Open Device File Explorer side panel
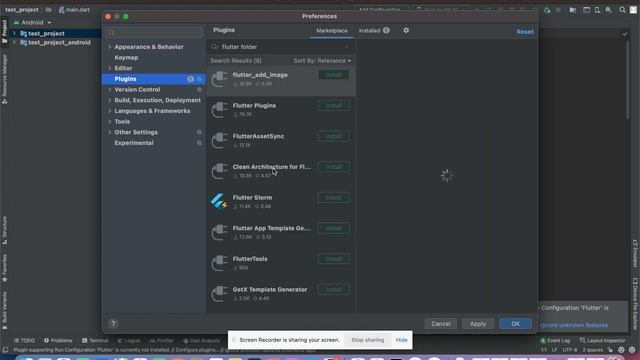 coord(635,304)
